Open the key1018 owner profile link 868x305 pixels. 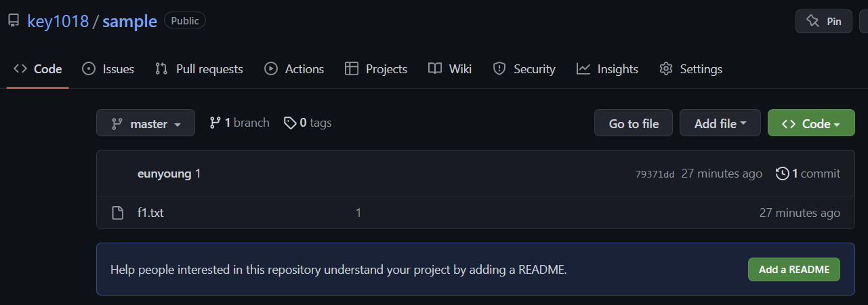point(58,21)
